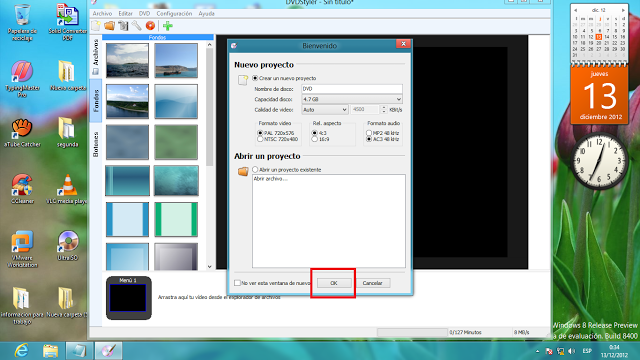The width and height of the screenshot is (640, 360).
Task: Click the 8 MB/s status bar entry
Action: (x=521, y=332)
